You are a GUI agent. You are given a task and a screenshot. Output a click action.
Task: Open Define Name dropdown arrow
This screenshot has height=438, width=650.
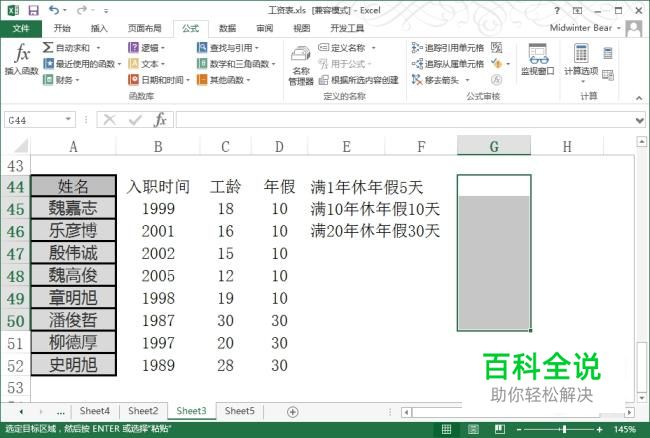coord(374,48)
